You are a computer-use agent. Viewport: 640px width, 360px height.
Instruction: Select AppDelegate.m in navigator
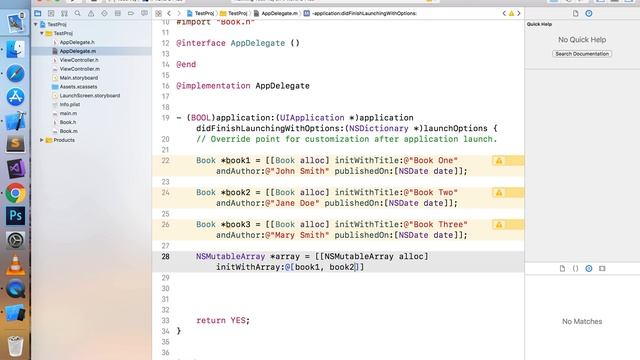(x=78, y=51)
